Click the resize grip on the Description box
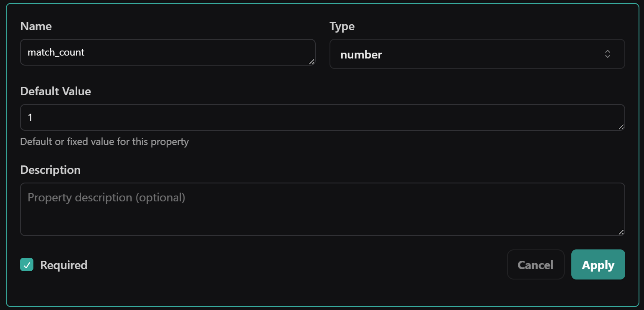This screenshot has width=644, height=310. [621, 233]
